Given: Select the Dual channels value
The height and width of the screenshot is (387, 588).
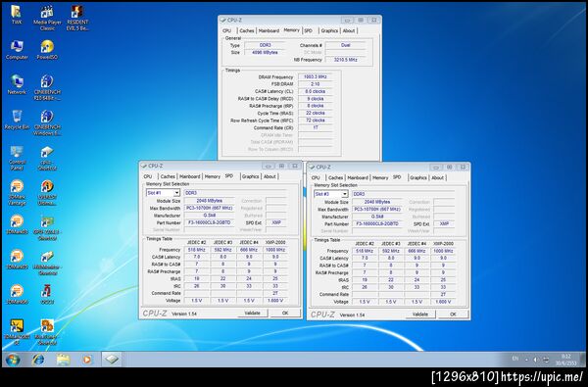Looking at the screenshot, I should tap(345, 45).
